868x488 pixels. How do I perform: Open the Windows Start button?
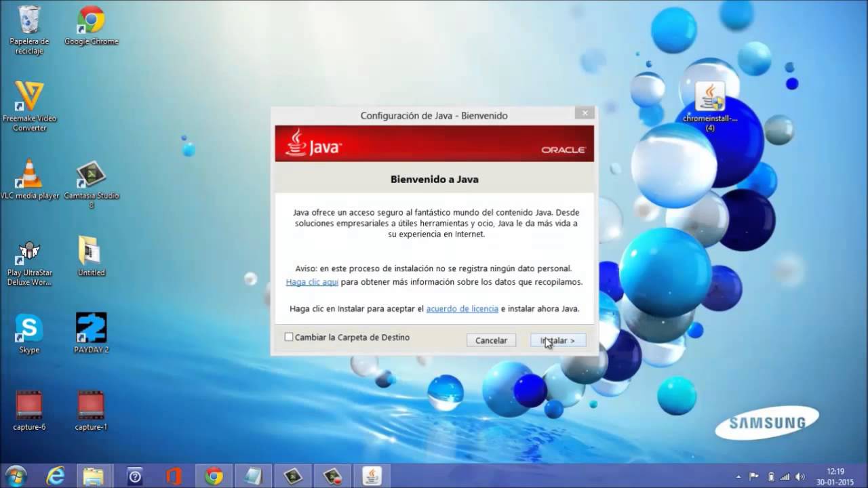16,476
